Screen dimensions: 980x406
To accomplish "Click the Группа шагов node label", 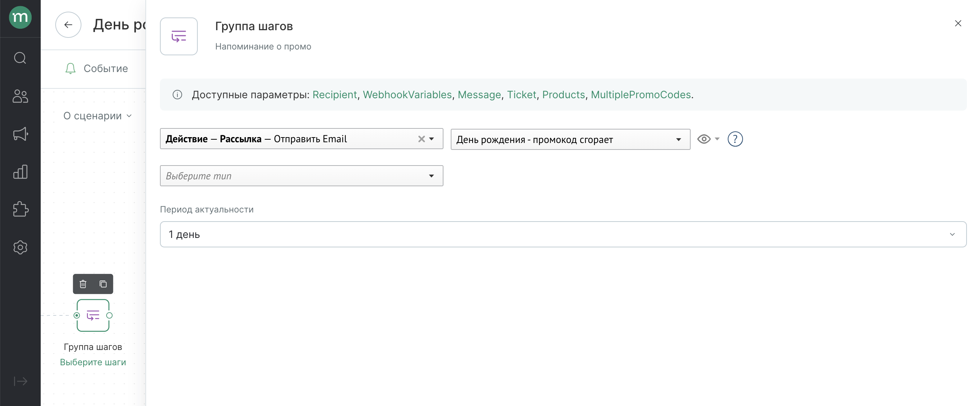I will (x=93, y=347).
